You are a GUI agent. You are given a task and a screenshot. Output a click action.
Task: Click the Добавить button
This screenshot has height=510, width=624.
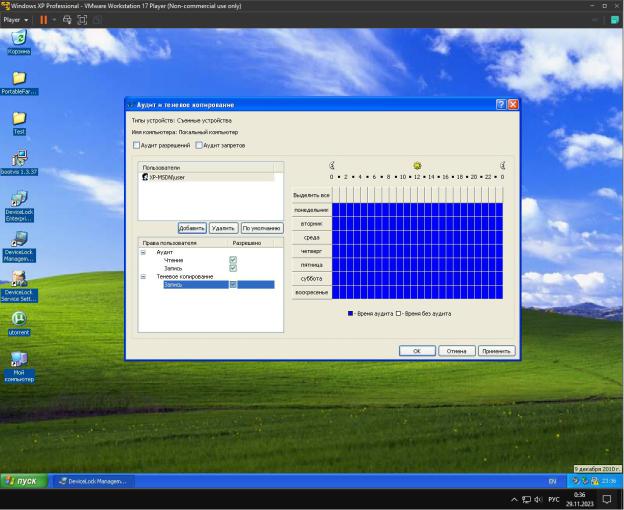192,228
